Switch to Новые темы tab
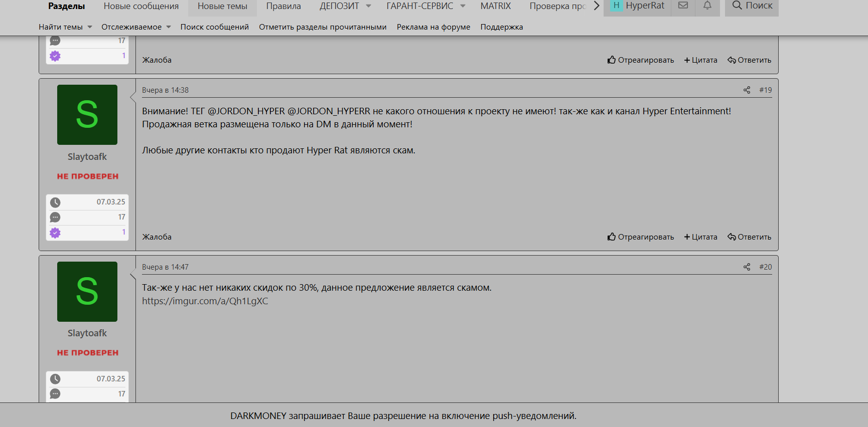The width and height of the screenshot is (868, 427). pos(222,6)
